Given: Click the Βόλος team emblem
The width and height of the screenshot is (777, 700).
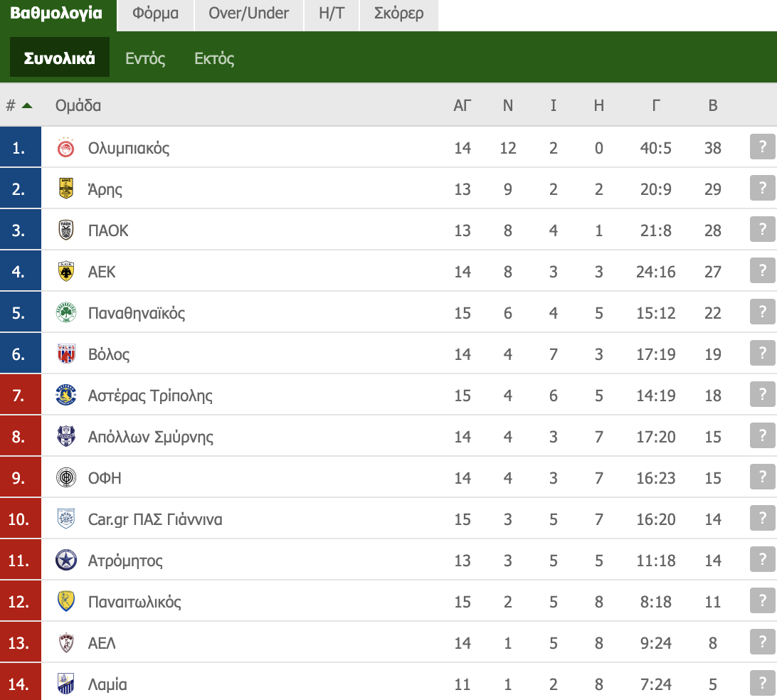Looking at the screenshot, I should tap(65, 354).
